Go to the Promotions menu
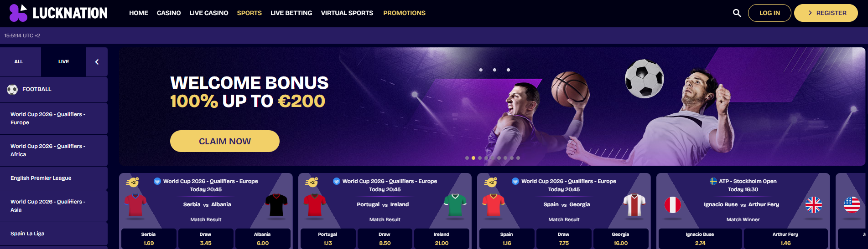The height and width of the screenshot is (249, 868). [404, 13]
